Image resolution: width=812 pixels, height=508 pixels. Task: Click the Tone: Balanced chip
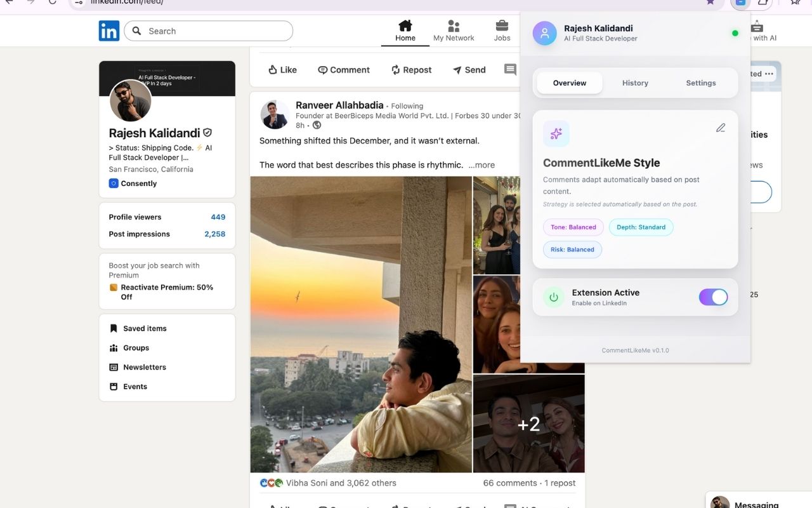coord(573,227)
